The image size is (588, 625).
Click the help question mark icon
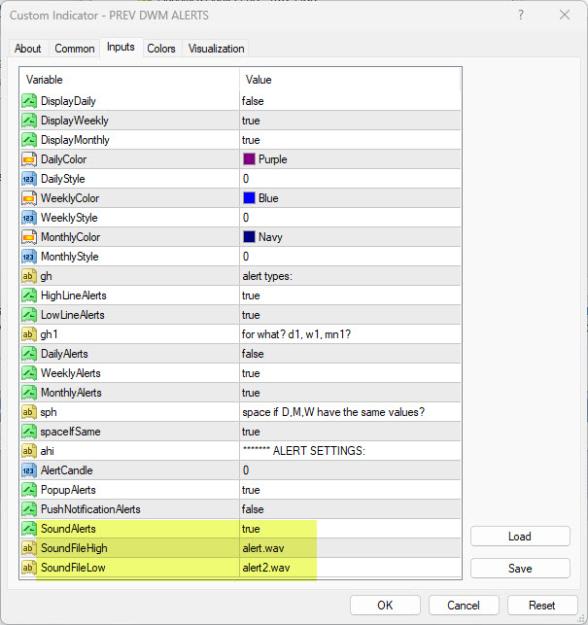(x=521, y=15)
